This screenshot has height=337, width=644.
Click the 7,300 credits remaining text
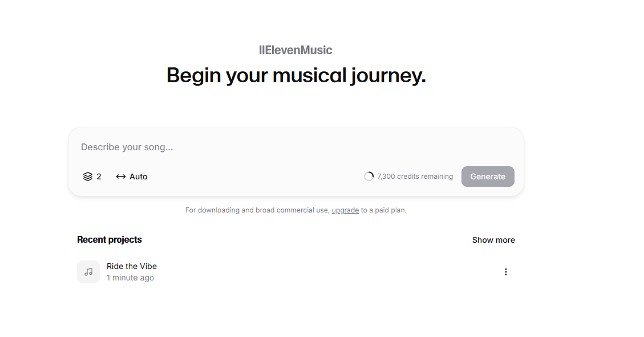coord(415,176)
